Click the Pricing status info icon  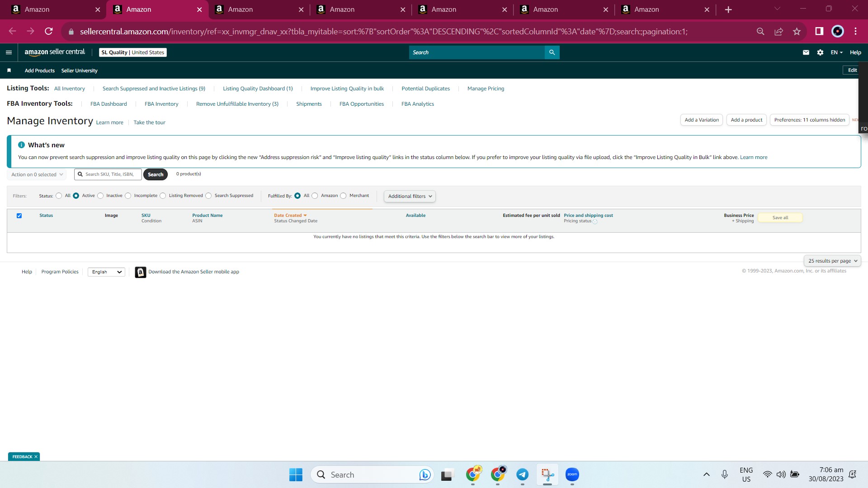(x=595, y=222)
